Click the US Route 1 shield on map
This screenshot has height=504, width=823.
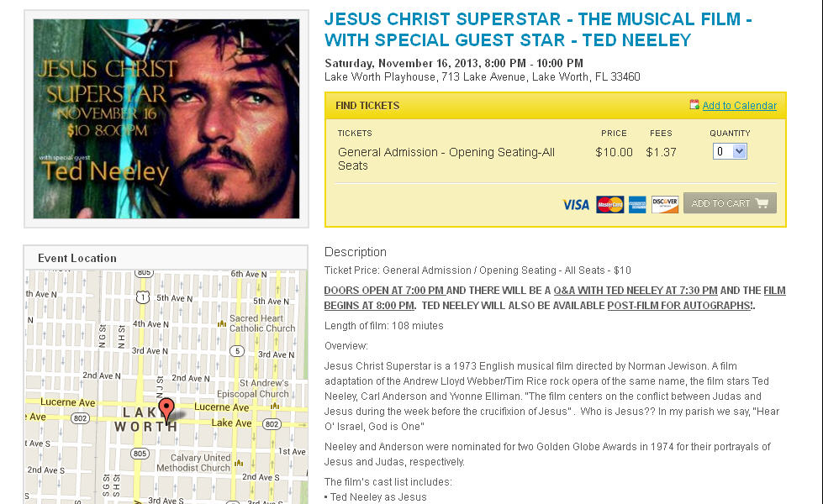click(144, 297)
